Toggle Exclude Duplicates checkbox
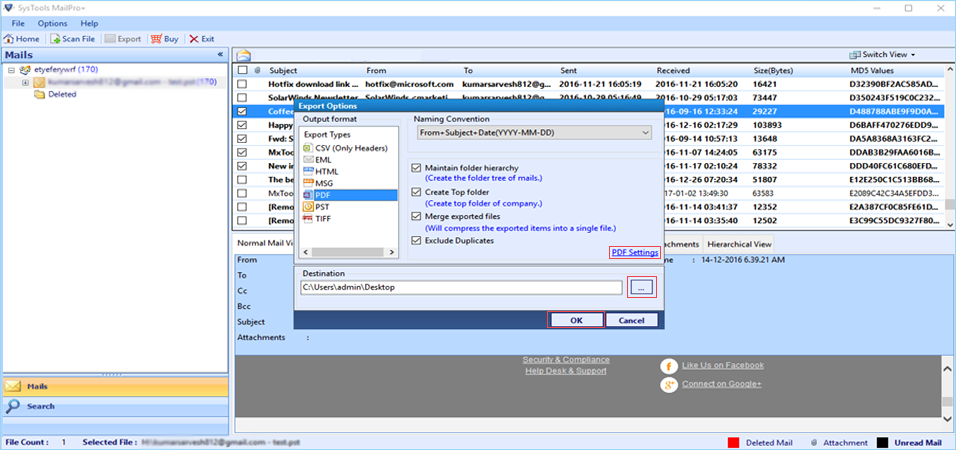 pos(416,241)
